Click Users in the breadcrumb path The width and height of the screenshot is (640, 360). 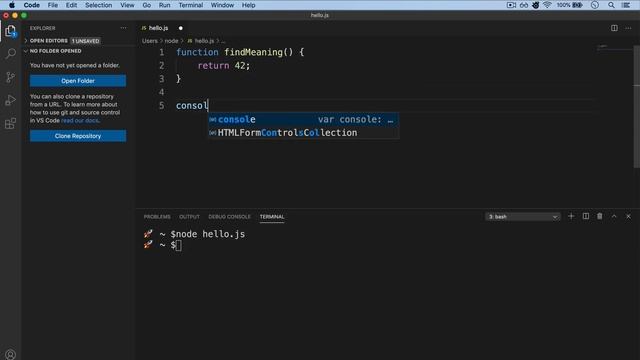[x=150, y=41]
